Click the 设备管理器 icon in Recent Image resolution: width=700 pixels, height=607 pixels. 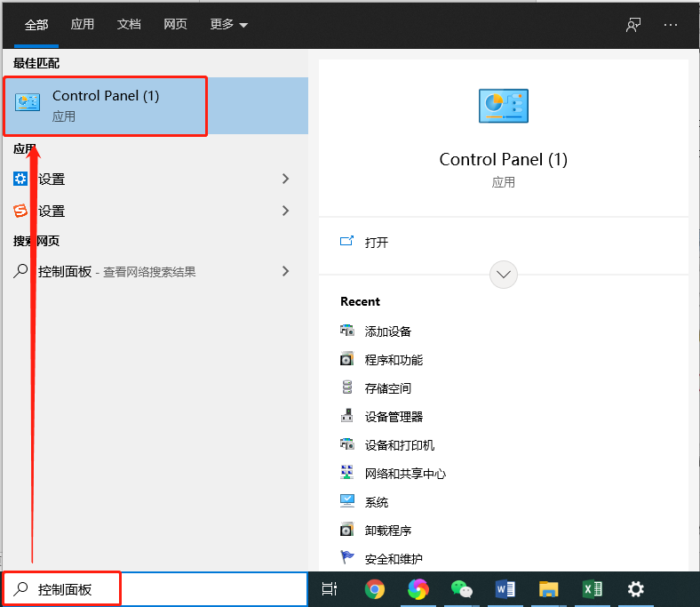[x=346, y=416]
